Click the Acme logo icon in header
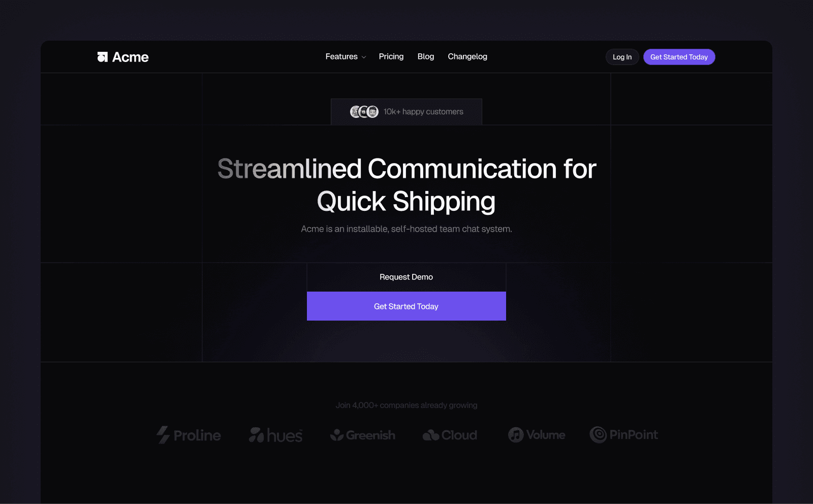The width and height of the screenshot is (813, 504). point(103,57)
